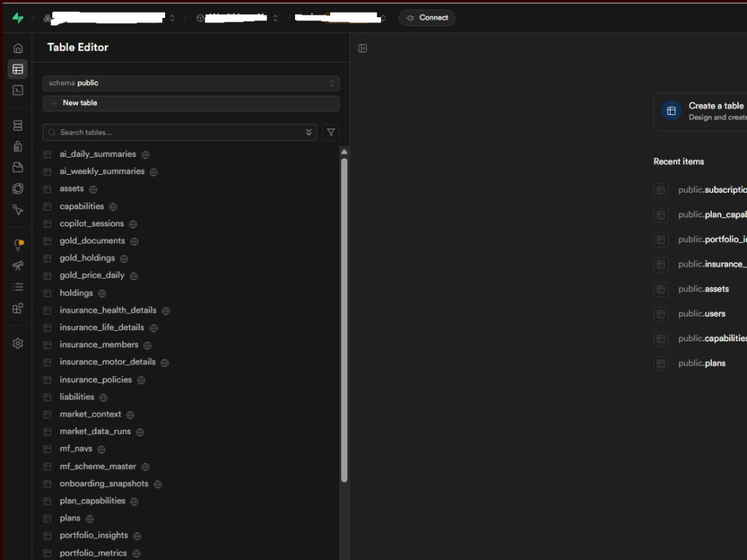Open the Advisors lightbulb sidebar icon

(18, 244)
